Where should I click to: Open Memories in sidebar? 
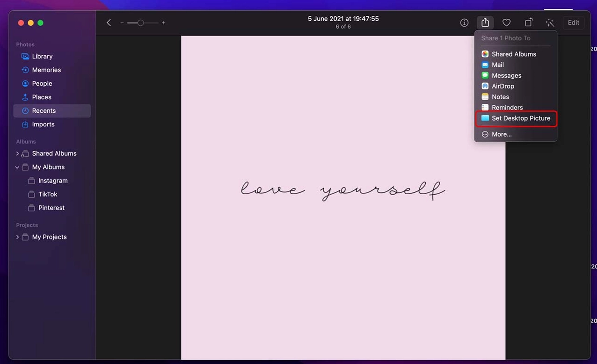(46, 70)
